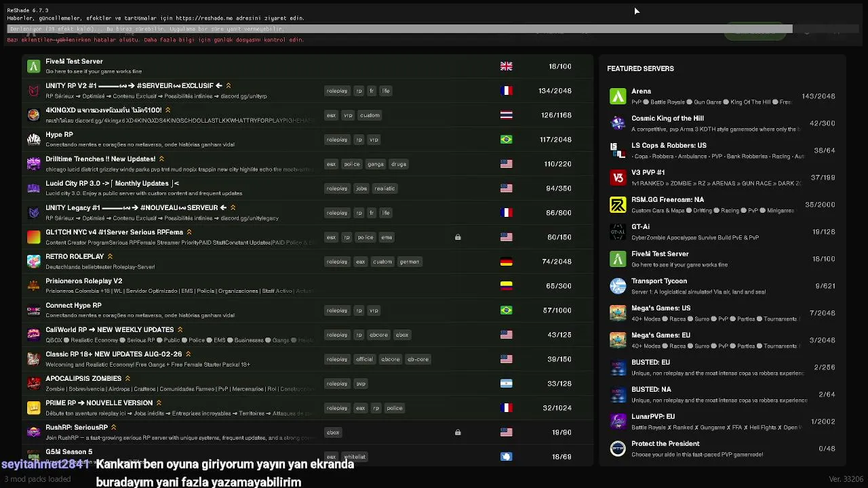The image size is (868, 488).
Task: Click the FiveM Test Server icon in the main list
Action: click(33, 66)
